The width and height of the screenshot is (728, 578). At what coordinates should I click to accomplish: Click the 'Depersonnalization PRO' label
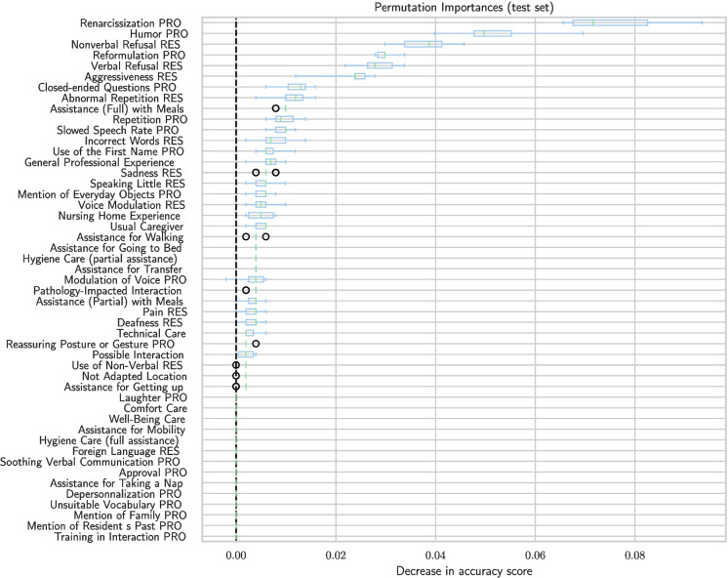click(124, 493)
